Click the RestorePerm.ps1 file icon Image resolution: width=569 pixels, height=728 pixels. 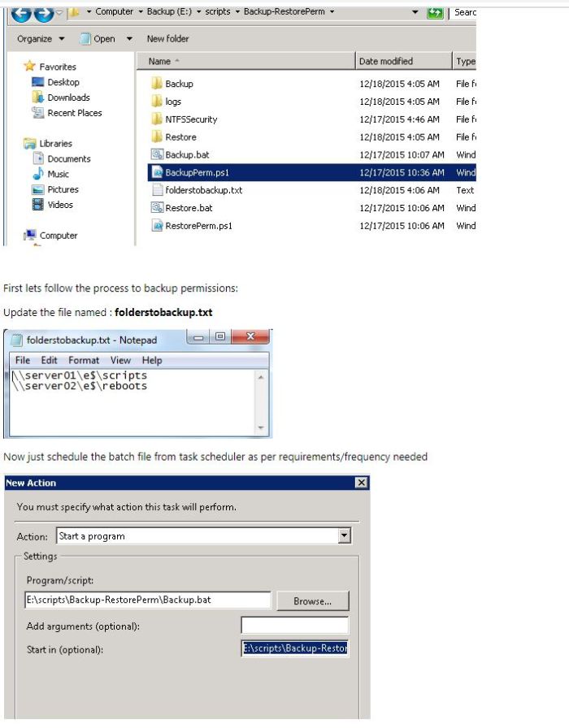point(158,226)
